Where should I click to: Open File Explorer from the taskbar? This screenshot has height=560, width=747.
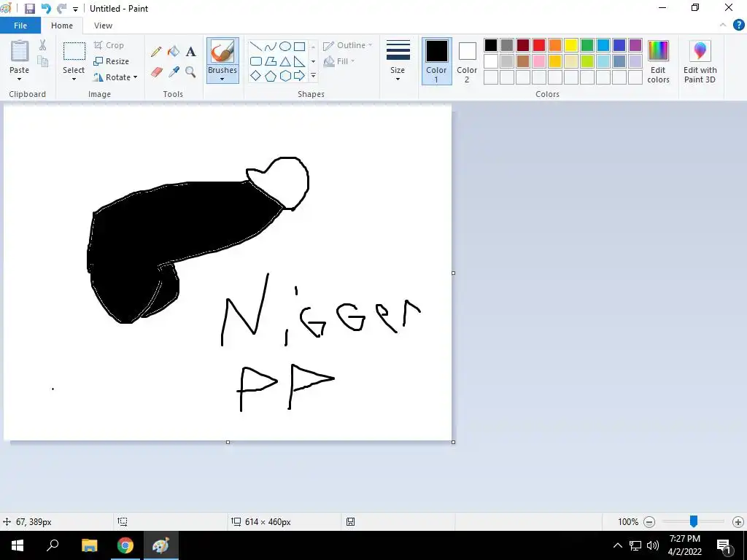coord(90,545)
